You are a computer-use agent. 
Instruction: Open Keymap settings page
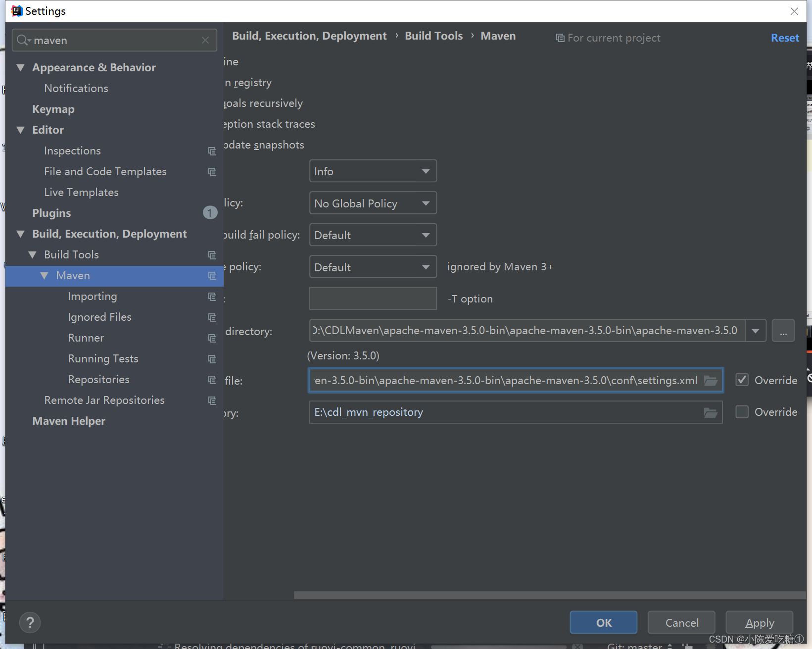(x=53, y=109)
